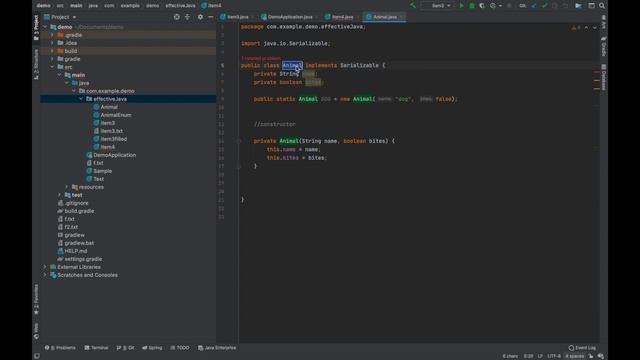Hide the Project panel with minus icon
This screenshot has height=360, width=640.
[211, 17]
